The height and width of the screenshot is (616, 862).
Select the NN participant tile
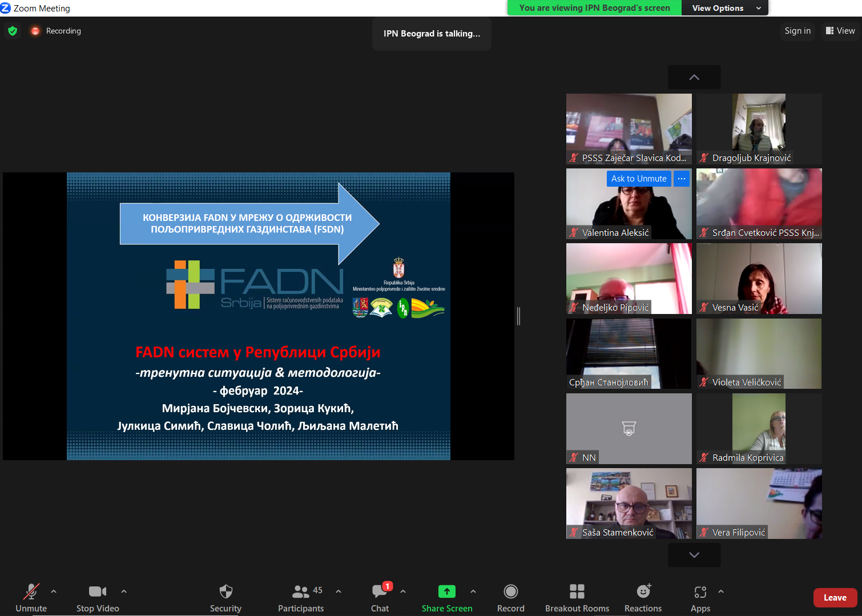pos(629,429)
